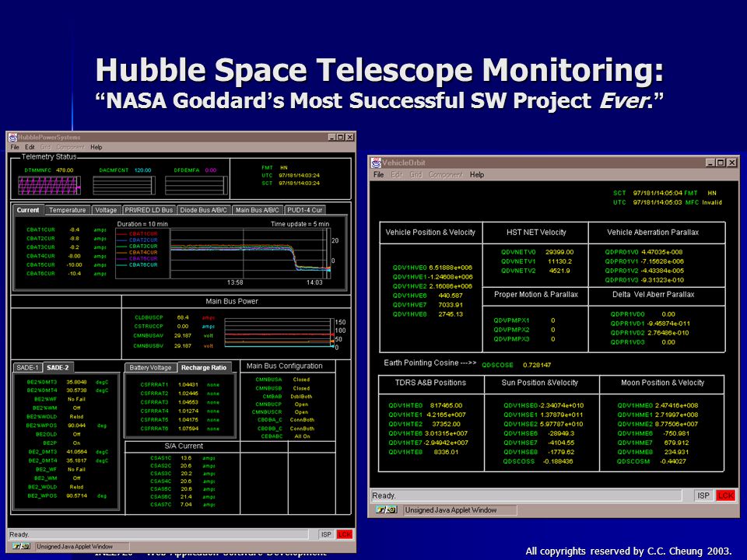Open the PUD1-4 Cur tab
This screenshot has width=747, height=560.
pyautogui.click(x=305, y=210)
